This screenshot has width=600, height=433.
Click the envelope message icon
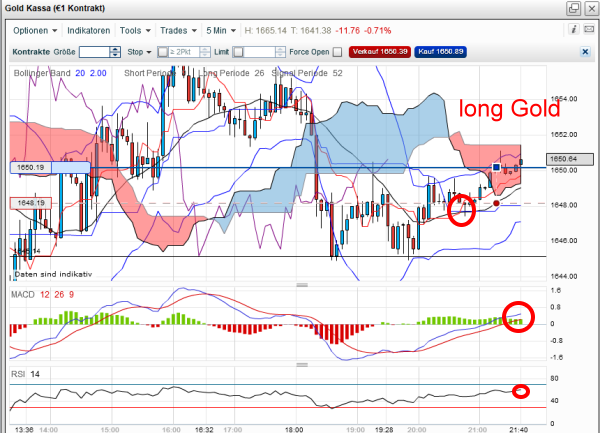click(589, 29)
